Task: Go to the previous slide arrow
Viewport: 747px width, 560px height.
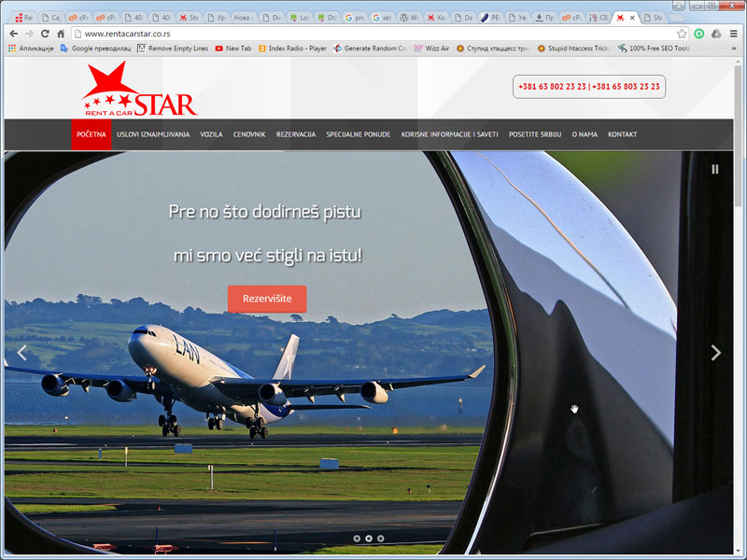Action: click(22, 353)
